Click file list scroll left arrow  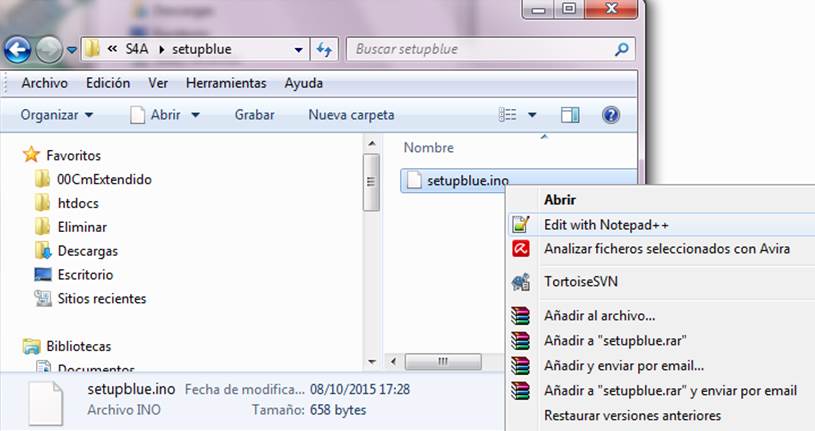tap(393, 361)
